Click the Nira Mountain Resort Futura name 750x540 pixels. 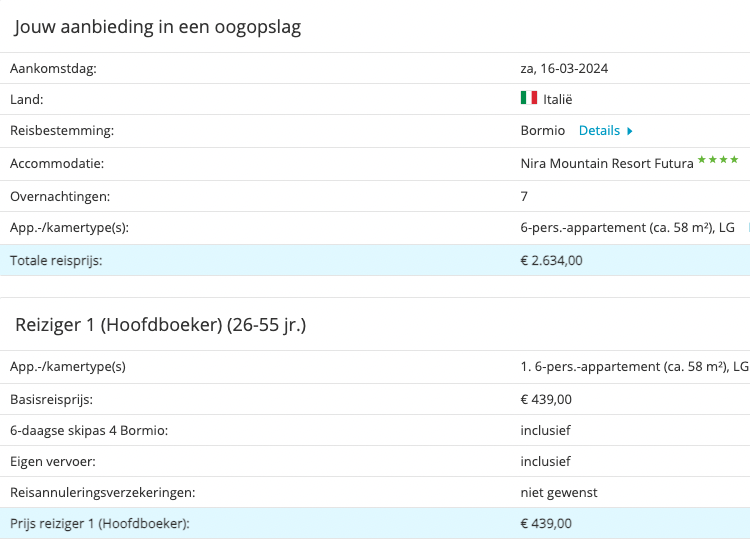(x=606, y=164)
